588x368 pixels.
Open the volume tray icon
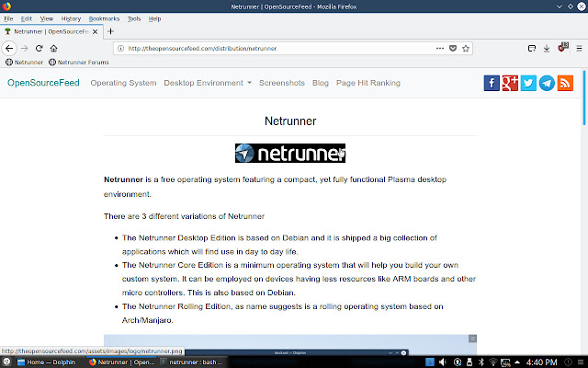(443, 362)
